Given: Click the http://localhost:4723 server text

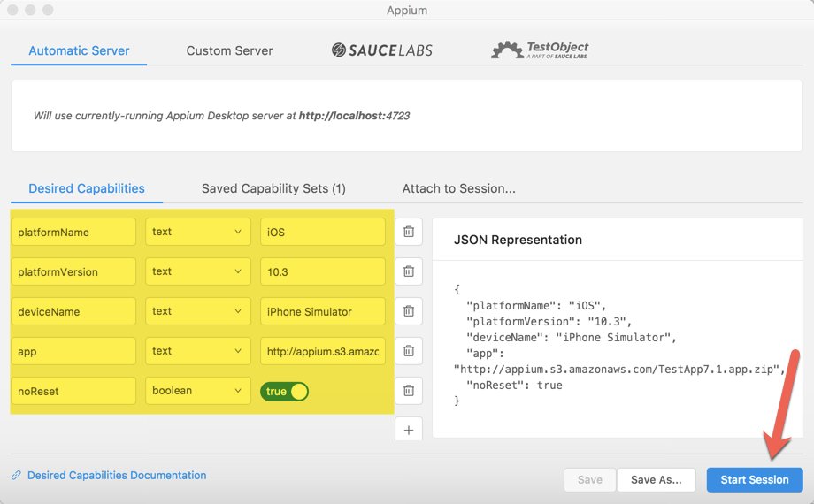Looking at the screenshot, I should click(x=354, y=116).
